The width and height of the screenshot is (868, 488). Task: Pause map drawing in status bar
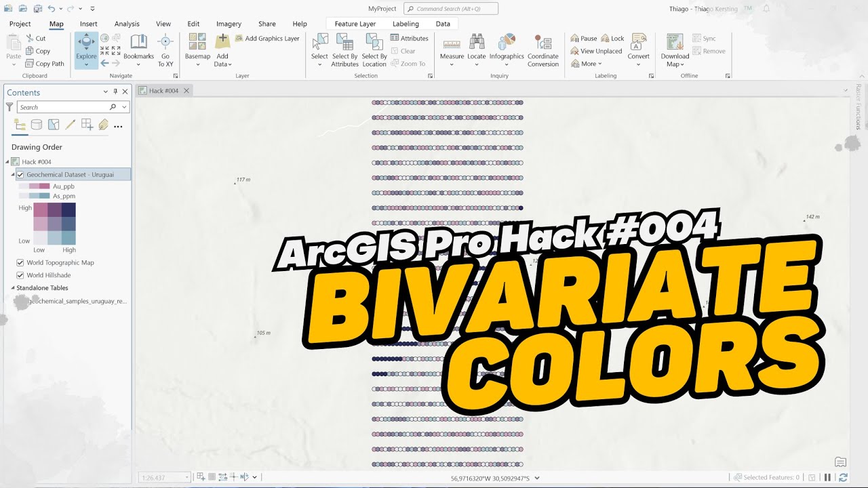coord(827,477)
